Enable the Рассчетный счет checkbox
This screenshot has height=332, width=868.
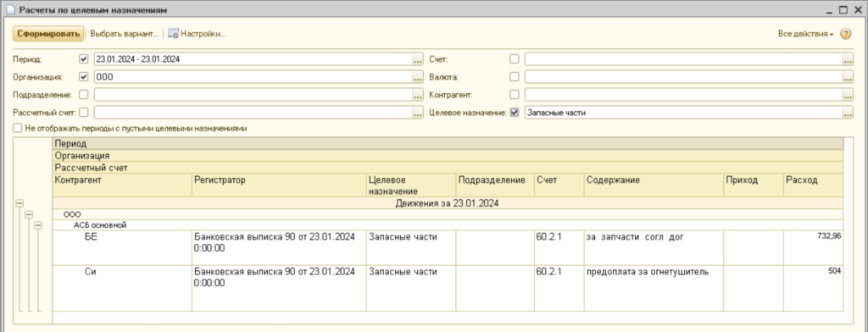84,113
